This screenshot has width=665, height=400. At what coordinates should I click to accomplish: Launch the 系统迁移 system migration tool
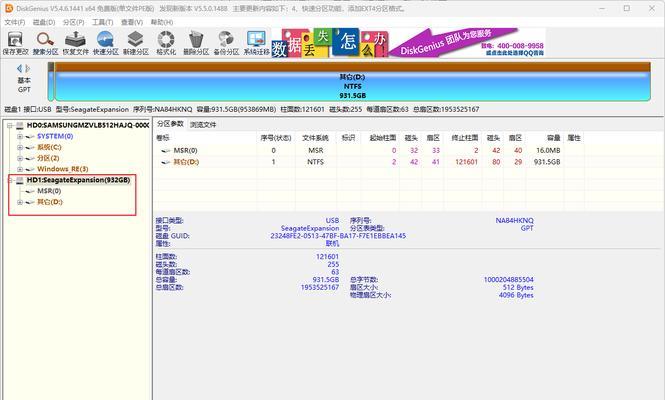[256, 43]
